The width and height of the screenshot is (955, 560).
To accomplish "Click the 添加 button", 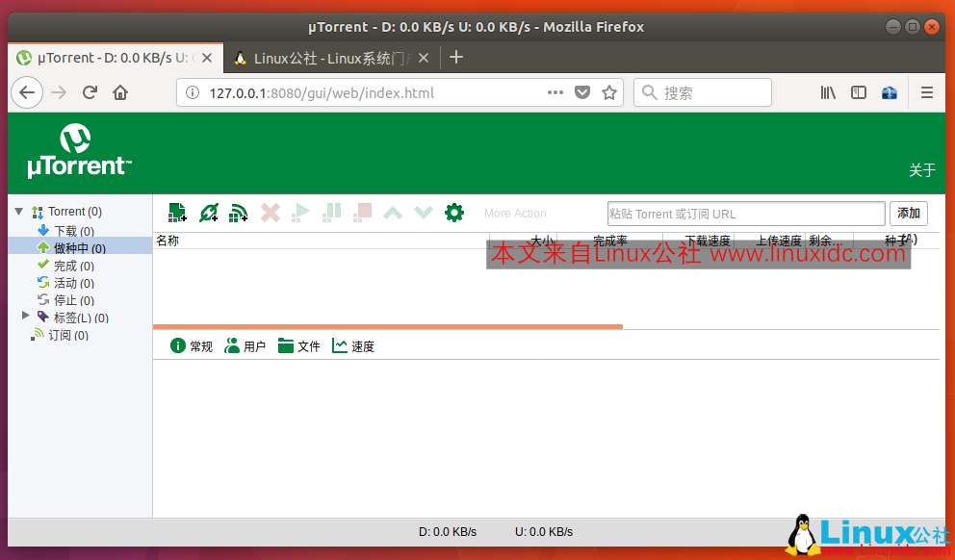I will coord(909,213).
